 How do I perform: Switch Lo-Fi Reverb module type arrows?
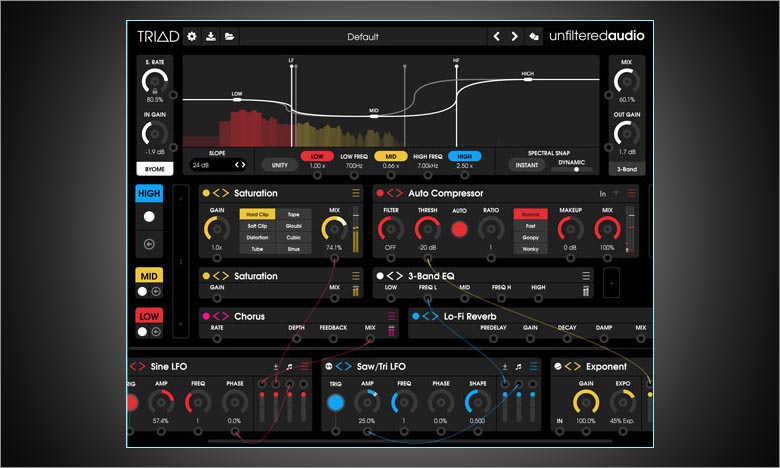(x=431, y=316)
